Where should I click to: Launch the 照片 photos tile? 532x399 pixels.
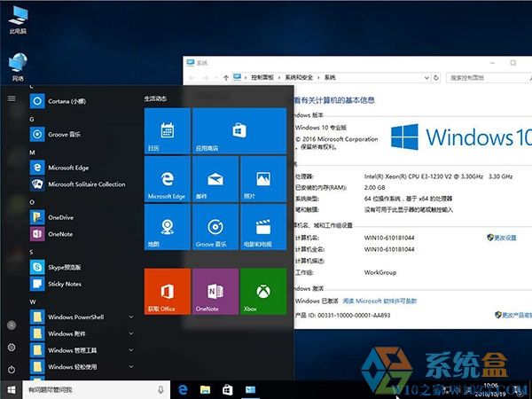coord(262,178)
